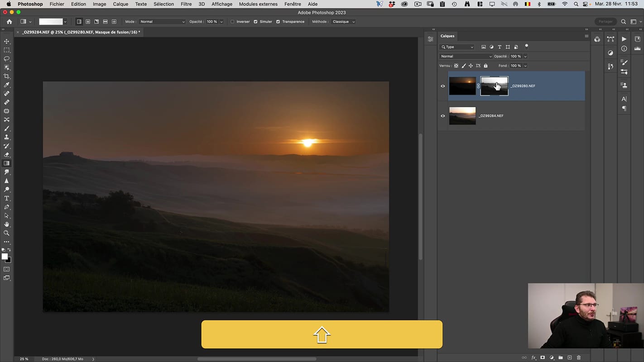Image resolution: width=644 pixels, height=362 pixels.
Task: Select the Gradient tool
Action: pos(6,163)
